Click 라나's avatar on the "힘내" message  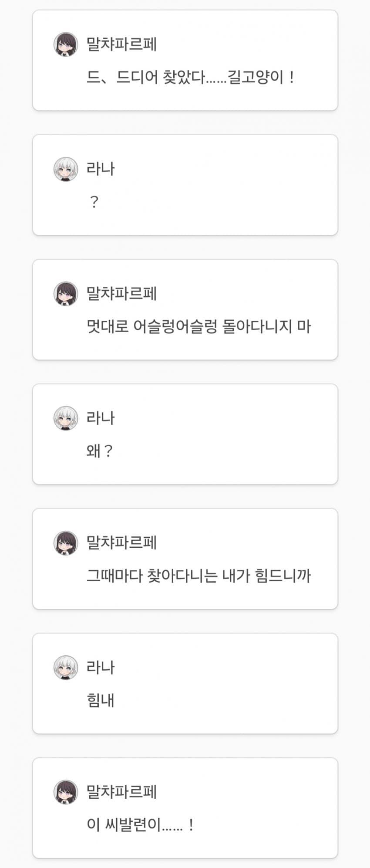pyautogui.click(x=66, y=668)
